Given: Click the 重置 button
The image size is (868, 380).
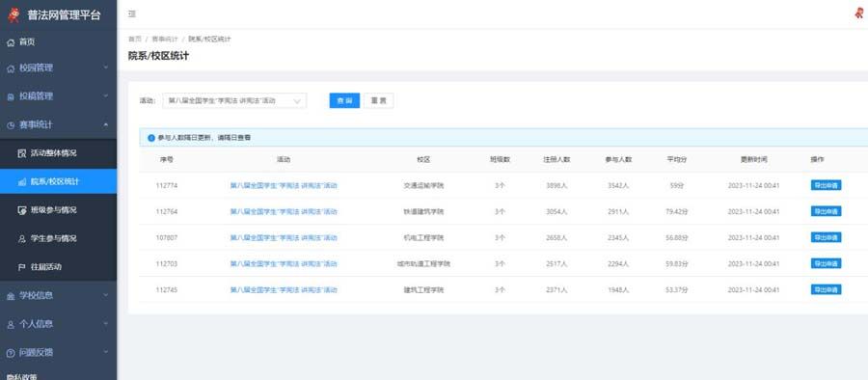Looking at the screenshot, I should pos(379,101).
